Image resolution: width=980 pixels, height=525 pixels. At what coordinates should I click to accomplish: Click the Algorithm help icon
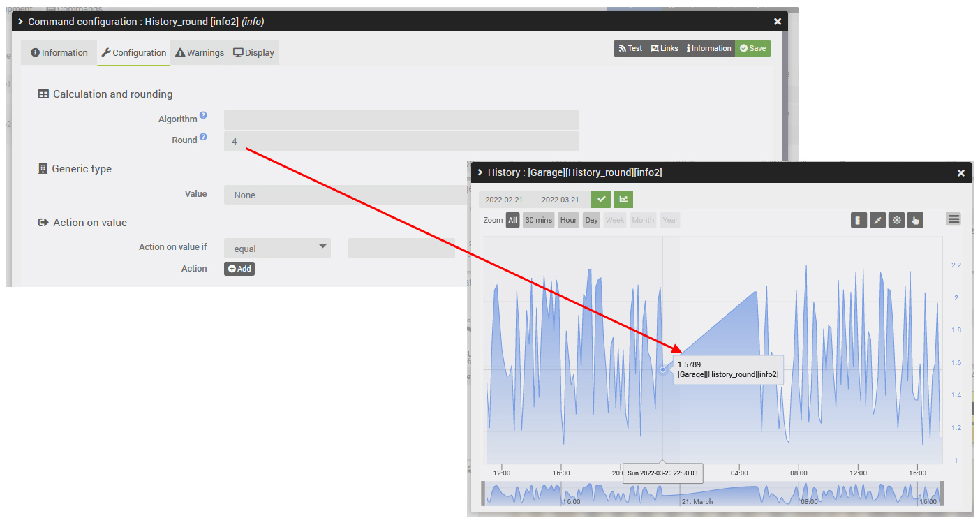coord(203,115)
